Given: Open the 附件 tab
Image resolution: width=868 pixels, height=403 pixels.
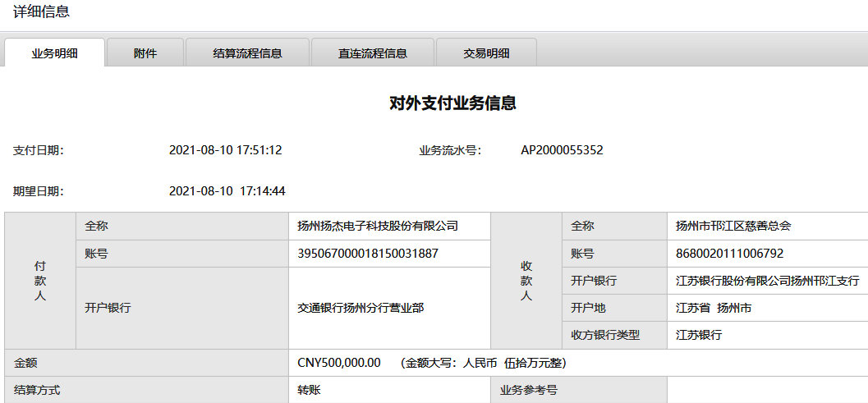Looking at the screenshot, I should 145,53.
